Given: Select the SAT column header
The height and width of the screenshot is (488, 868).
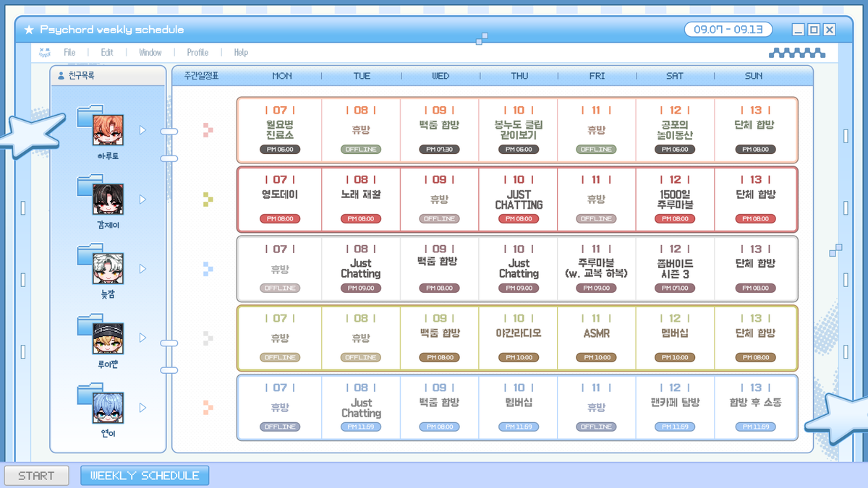Looking at the screenshot, I should (x=675, y=76).
